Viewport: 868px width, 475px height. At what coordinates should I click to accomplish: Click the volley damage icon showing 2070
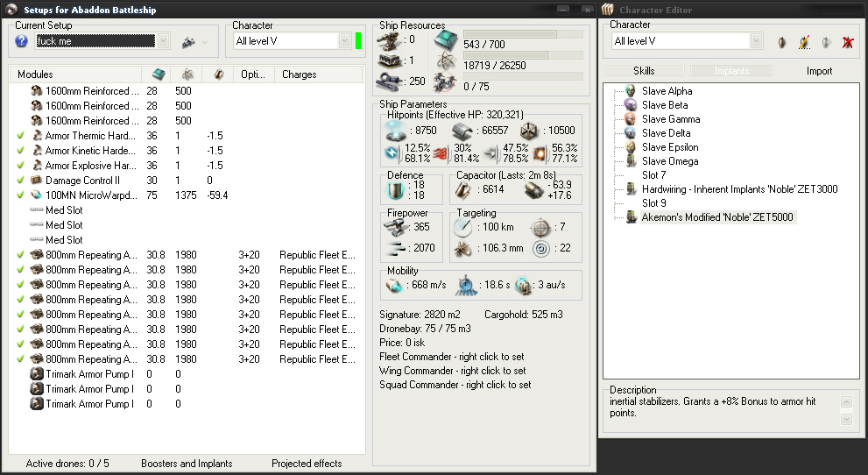click(395, 249)
